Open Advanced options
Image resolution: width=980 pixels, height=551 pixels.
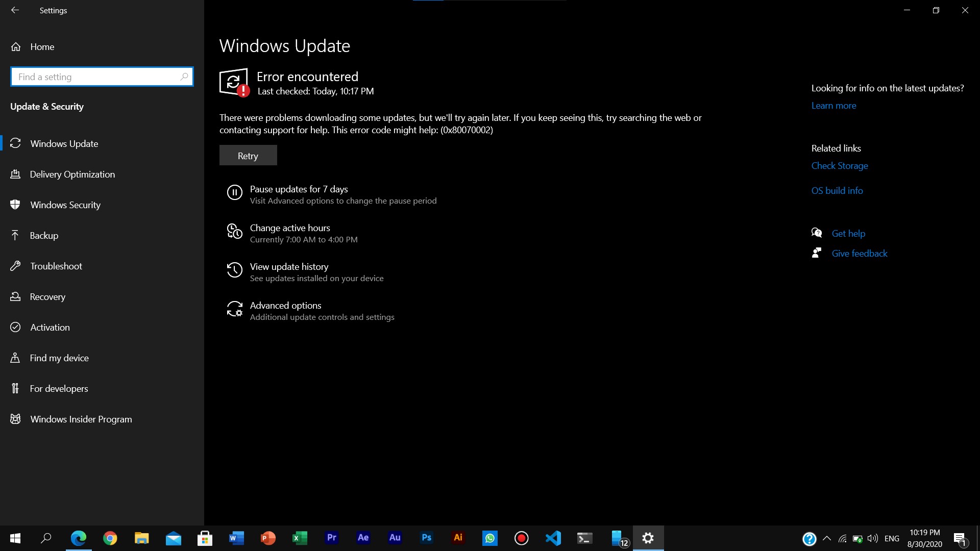click(285, 305)
